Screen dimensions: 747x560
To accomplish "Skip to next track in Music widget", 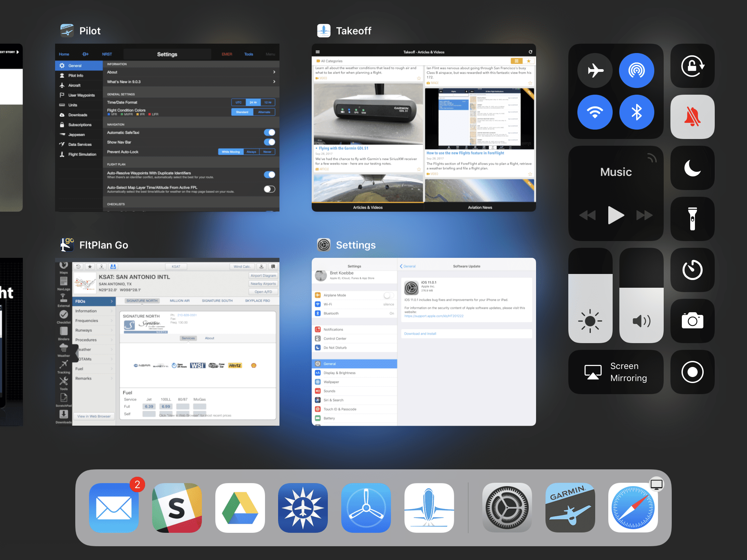I will (644, 215).
